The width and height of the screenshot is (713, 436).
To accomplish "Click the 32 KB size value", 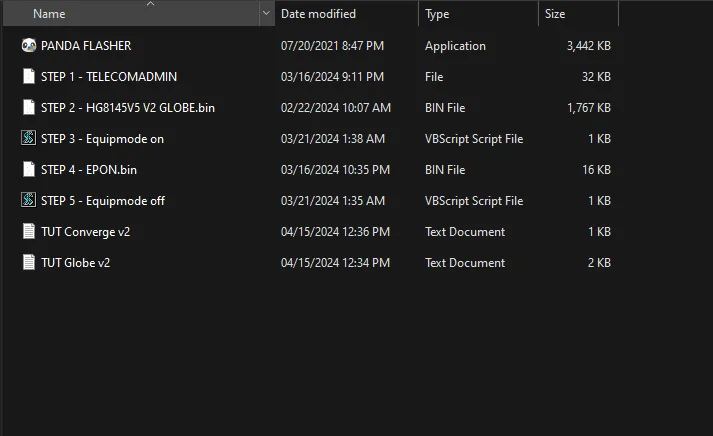I will 596,77.
